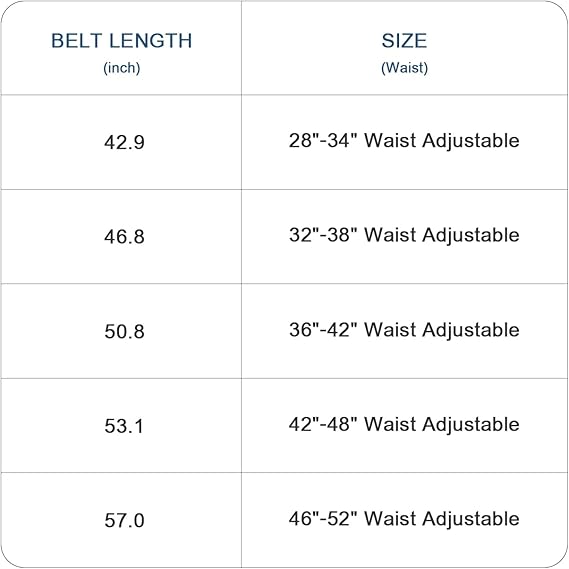
Task: Click the word Waist in the 46"-52" row
Action: coord(390,518)
